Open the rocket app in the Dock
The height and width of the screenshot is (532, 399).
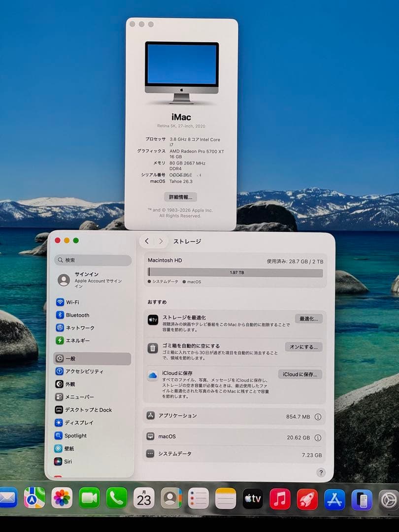click(x=307, y=499)
